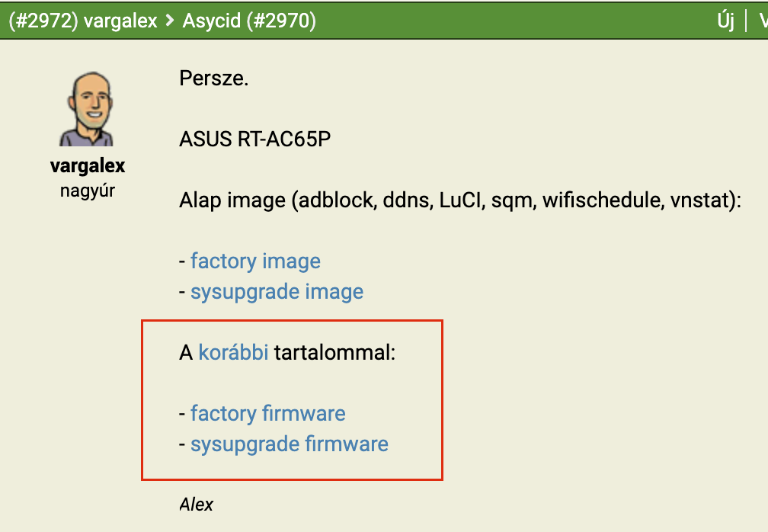The image size is (768, 532).
Task: Open the "sysupgrade image" download link
Action: (277, 292)
